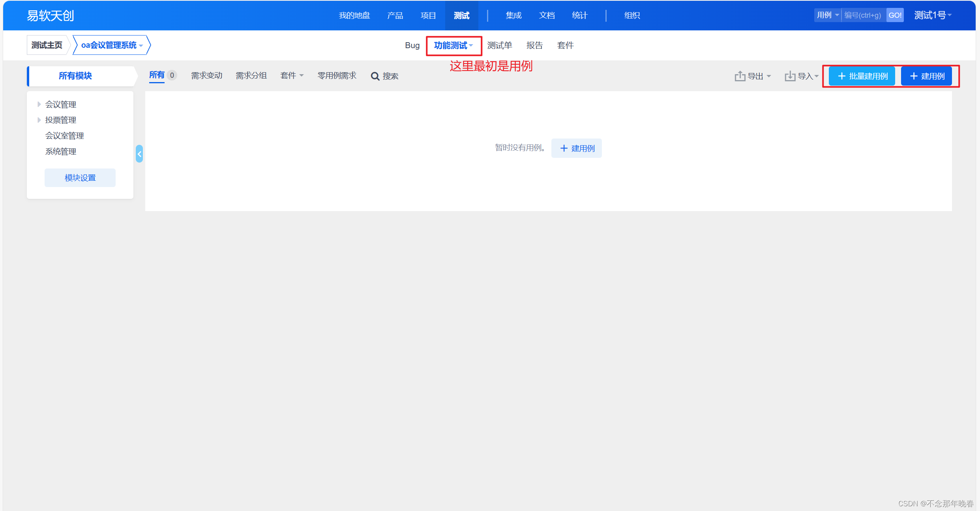The image size is (980, 511).
Task: Click the export (导出) icon
Action: click(740, 76)
